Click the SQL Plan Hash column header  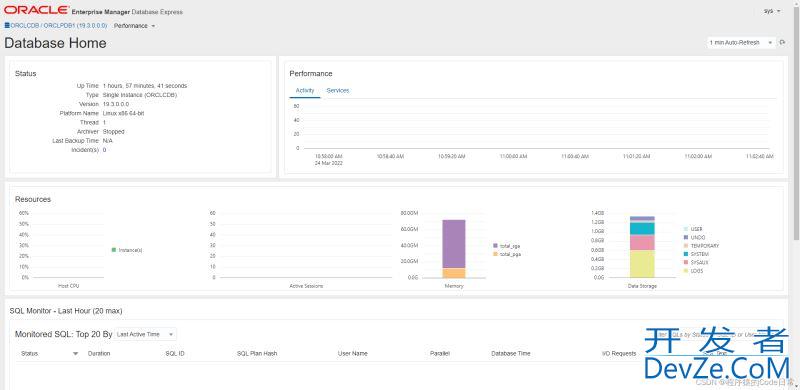click(257, 353)
